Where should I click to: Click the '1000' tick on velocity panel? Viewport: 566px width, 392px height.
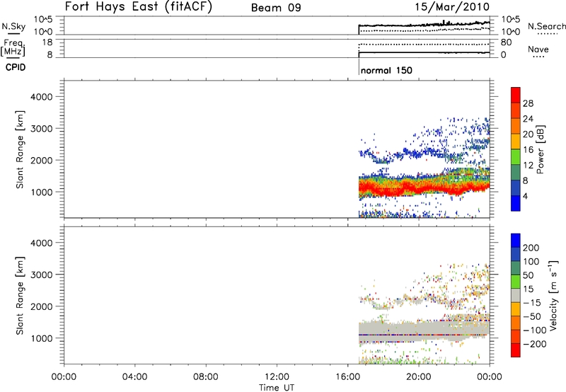click(x=42, y=338)
